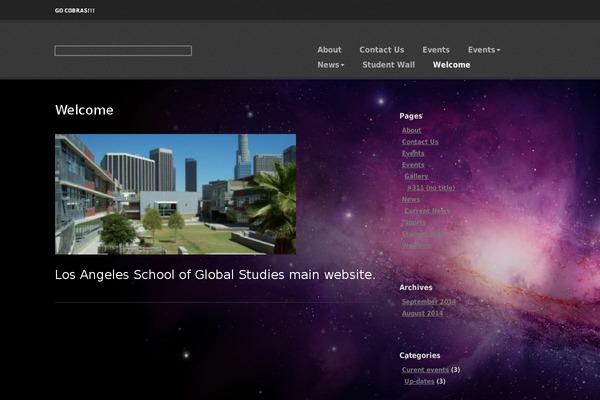Open About in the top navigation menu
The image size is (600, 400).
(329, 50)
